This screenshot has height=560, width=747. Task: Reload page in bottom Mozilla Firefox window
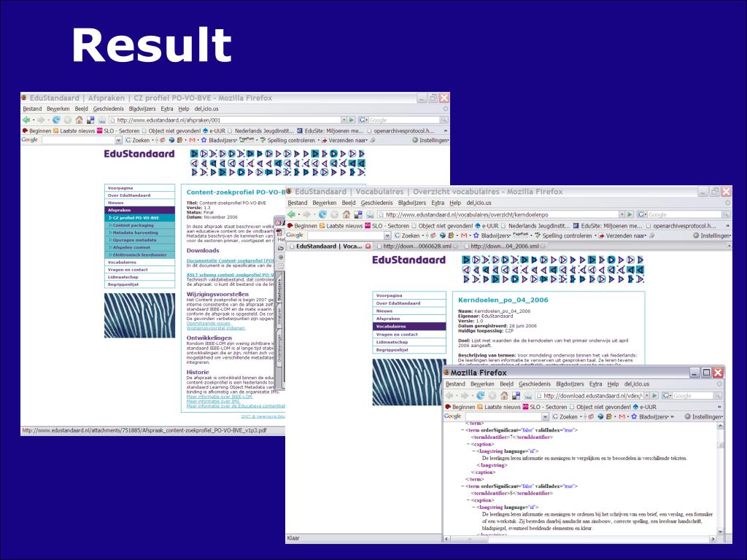click(x=480, y=395)
